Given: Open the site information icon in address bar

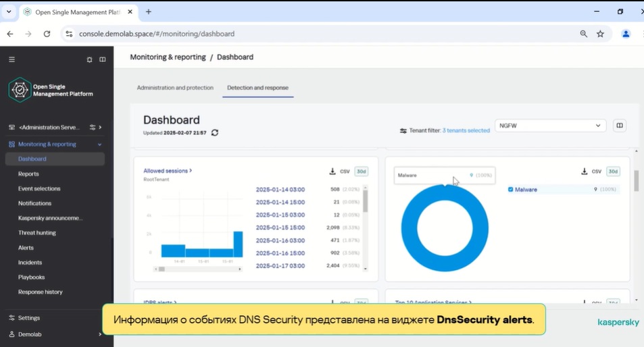Looking at the screenshot, I should pos(69,34).
